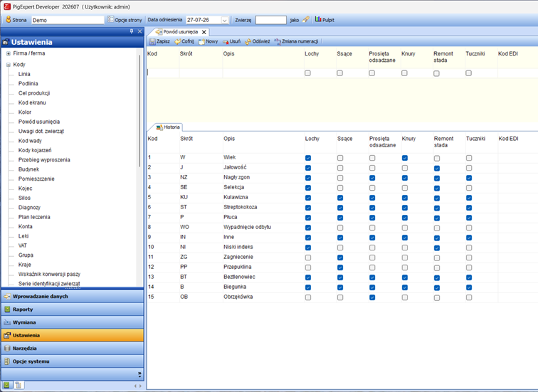Open Plan leczenia tree item
Image resolution: width=538 pixels, height=392 pixels.
point(34,217)
